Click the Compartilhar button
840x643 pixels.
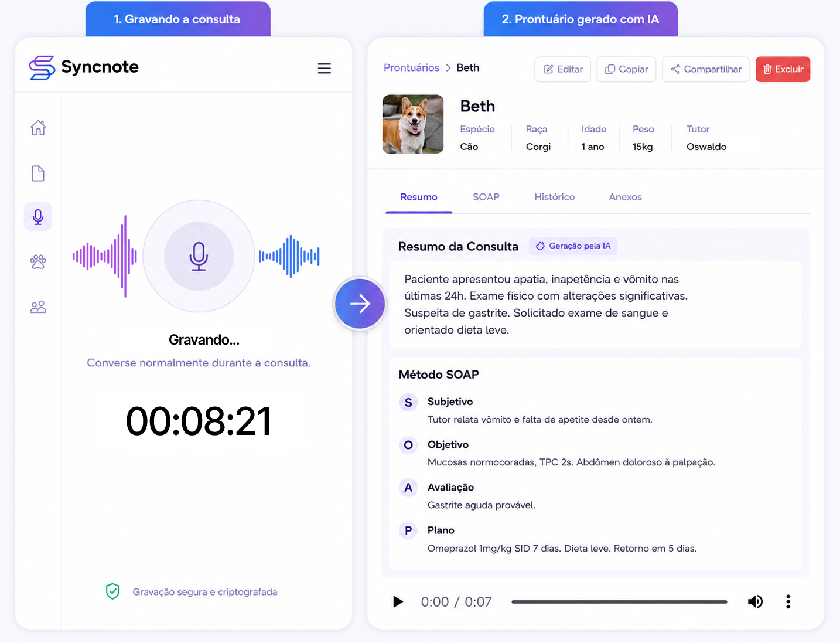(706, 69)
